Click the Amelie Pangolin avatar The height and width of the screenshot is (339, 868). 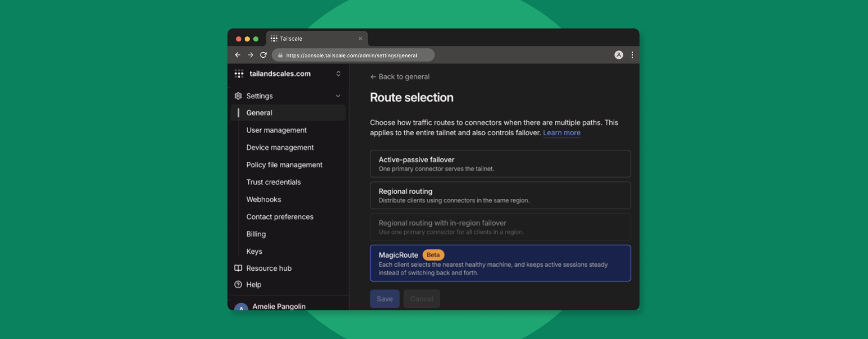pyautogui.click(x=241, y=307)
